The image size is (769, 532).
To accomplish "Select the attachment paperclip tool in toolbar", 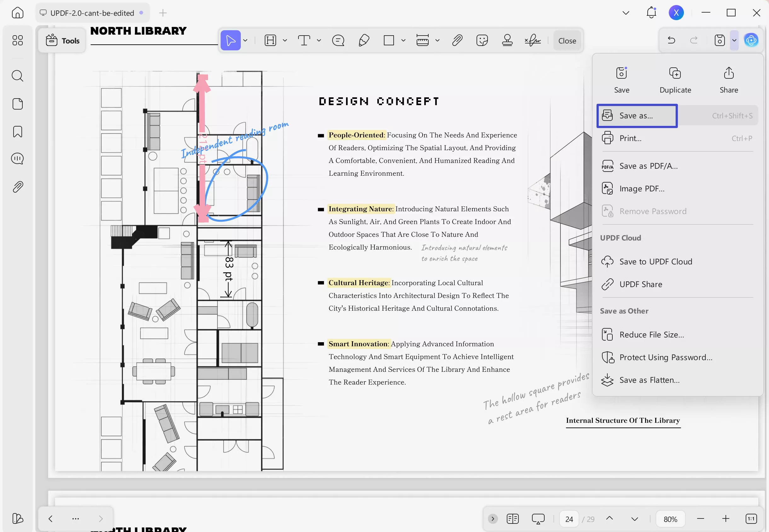I will [x=457, y=40].
